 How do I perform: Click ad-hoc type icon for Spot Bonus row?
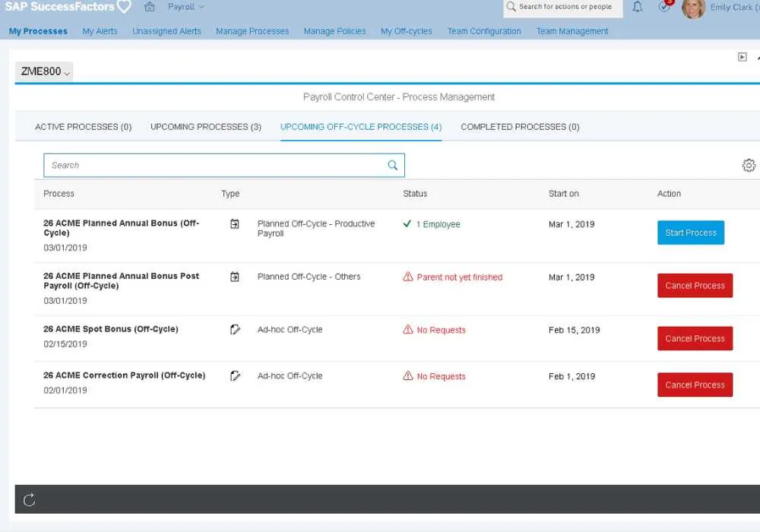click(235, 330)
